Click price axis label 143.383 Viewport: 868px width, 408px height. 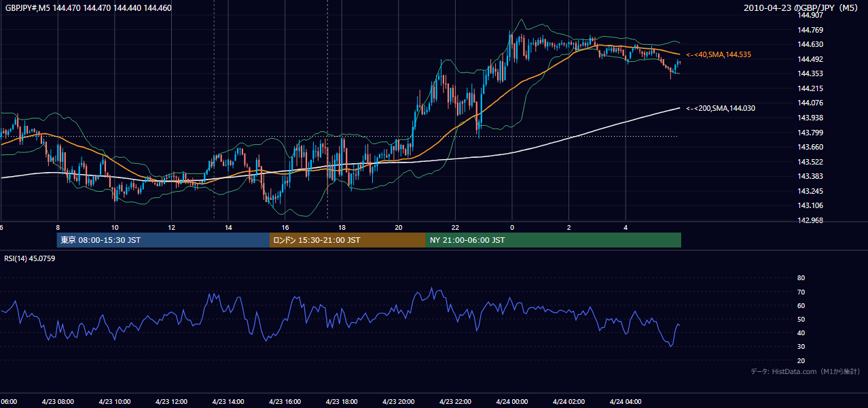coord(810,176)
